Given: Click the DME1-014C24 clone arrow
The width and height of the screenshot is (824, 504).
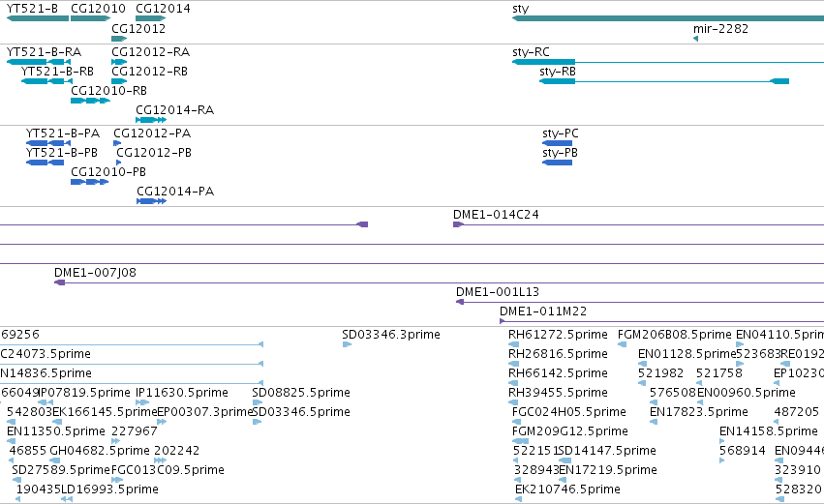Looking at the screenshot, I should [x=458, y=224].
